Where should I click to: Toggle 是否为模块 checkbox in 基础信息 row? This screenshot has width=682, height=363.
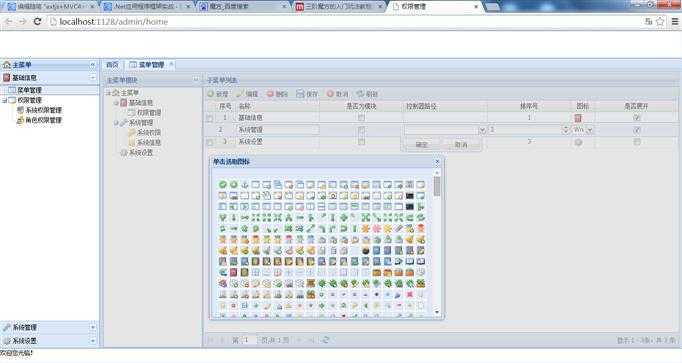tap(361, 118)
